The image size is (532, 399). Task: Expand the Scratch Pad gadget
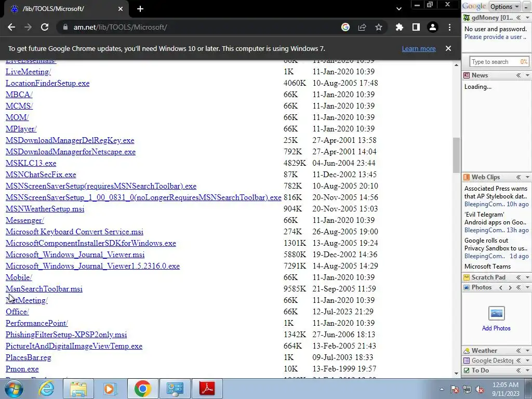click(x=518, y=277)
